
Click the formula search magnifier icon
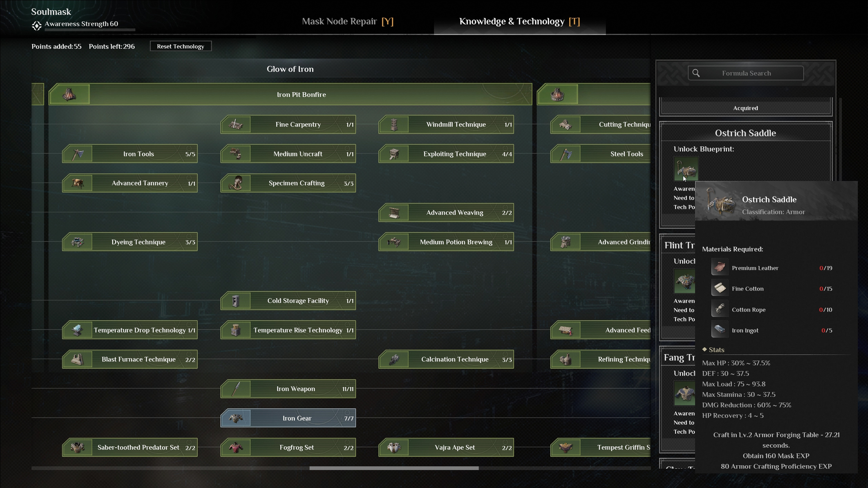point(696,73)
